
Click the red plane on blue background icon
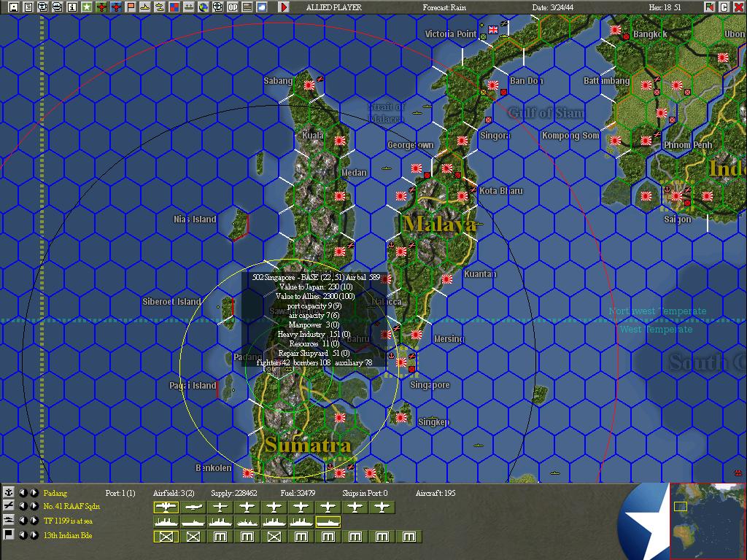pyautogui.click(x=116, y=7)
